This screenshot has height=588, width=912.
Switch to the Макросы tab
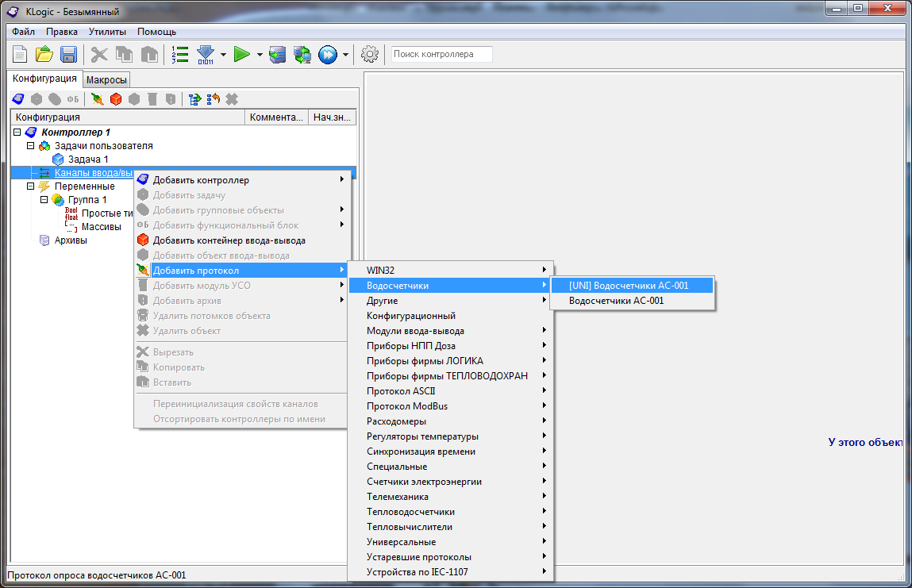pyautogui.click(x=106, y=80)
